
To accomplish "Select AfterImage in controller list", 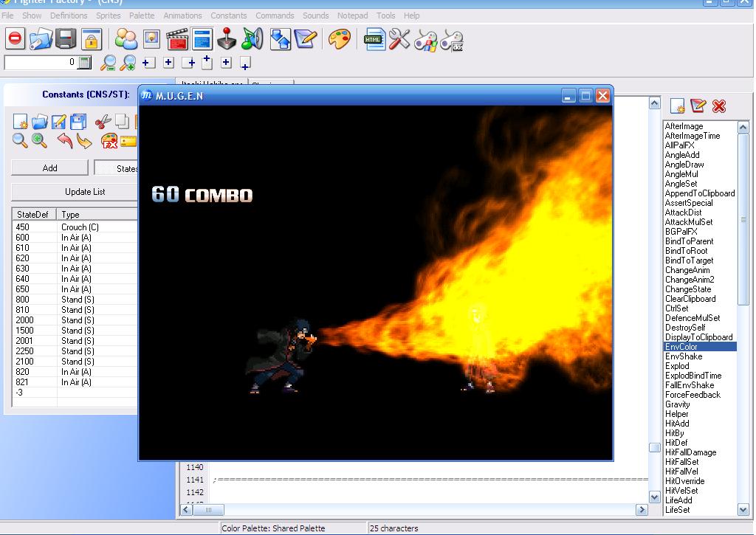I will click(x=700, y=126).
